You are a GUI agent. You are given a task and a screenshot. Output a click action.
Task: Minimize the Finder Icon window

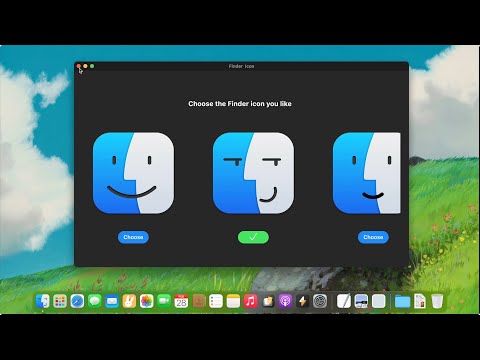point(85,66)
